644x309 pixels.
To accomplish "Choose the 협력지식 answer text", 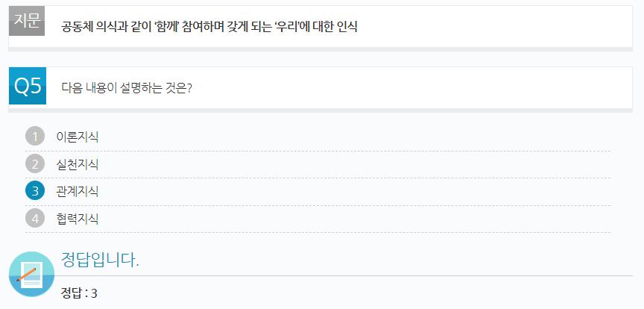I will (x=78, y=219).
